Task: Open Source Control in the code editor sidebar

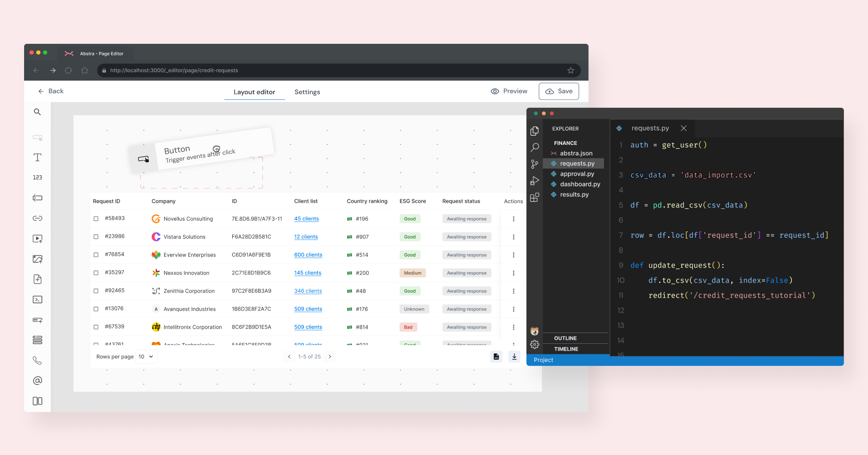Action: [x=535, y=164]
